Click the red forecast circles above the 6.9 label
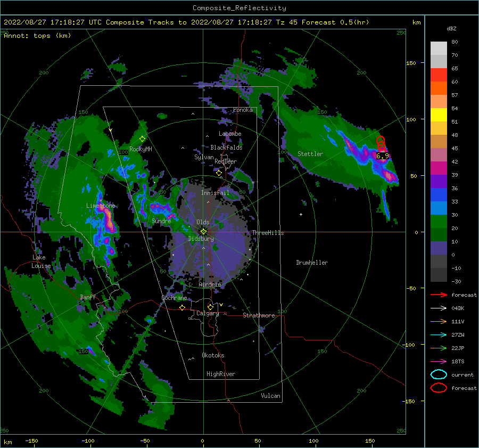 (381, 144)
